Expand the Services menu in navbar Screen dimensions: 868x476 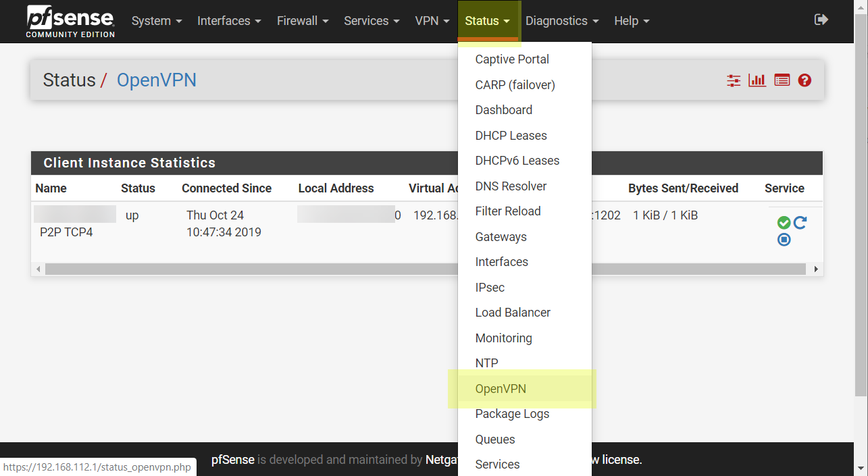(372, 21)
